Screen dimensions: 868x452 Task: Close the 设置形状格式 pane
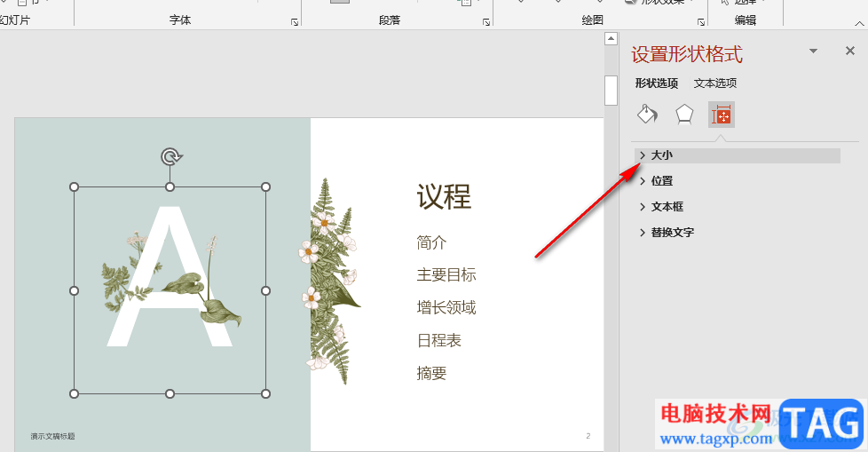[850, 51]
